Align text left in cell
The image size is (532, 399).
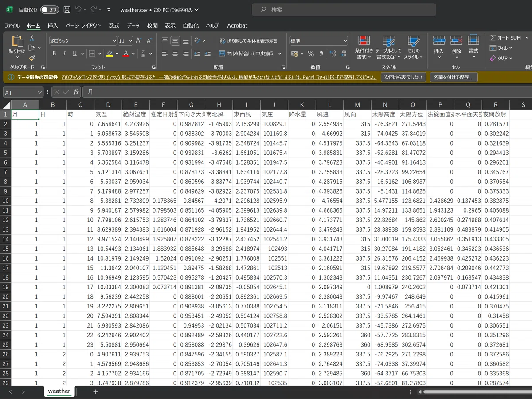pos(165,54)
